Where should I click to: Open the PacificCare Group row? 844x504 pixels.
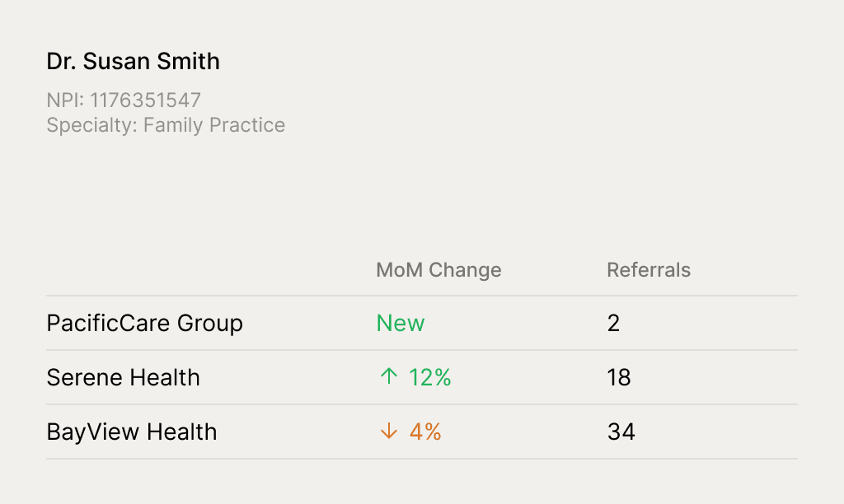click(422, 324)
